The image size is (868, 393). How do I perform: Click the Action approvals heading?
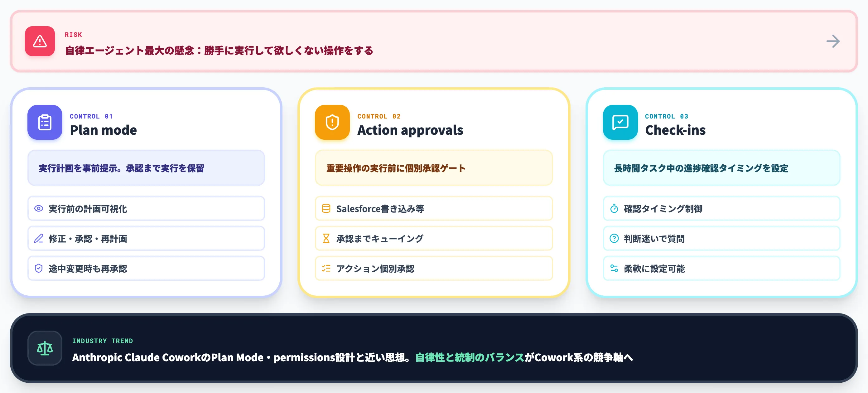click(410, 130)
